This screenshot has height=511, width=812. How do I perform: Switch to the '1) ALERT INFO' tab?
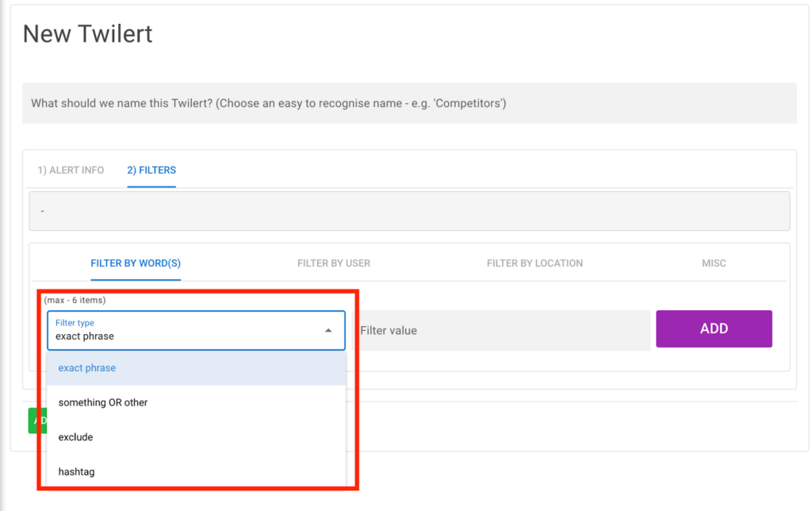70,170
